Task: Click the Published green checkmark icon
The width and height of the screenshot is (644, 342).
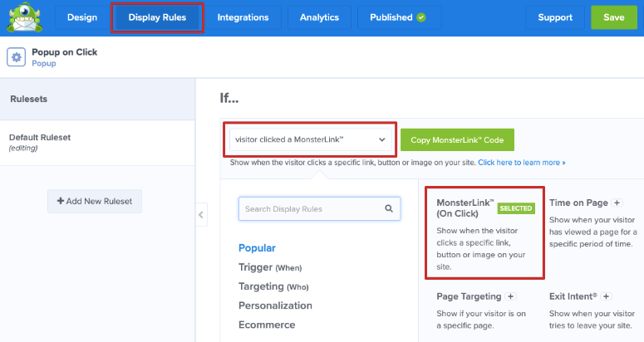Action: 421,17
